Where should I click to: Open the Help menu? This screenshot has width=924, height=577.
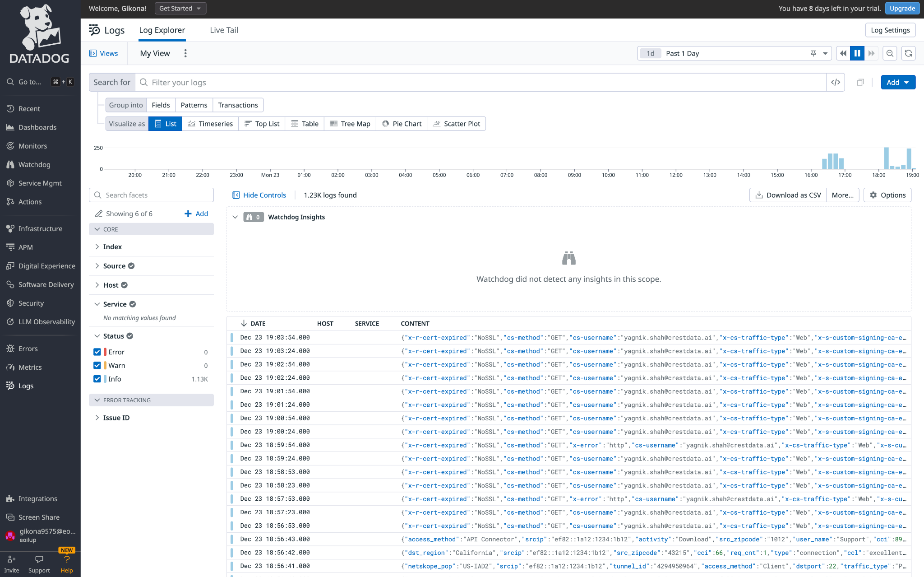click(67, 564)
